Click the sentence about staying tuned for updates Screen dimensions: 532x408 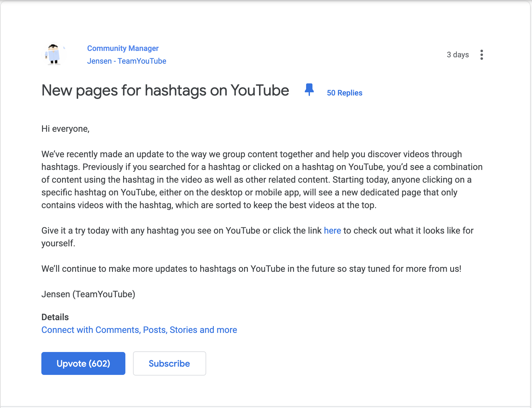pos(251,269)
